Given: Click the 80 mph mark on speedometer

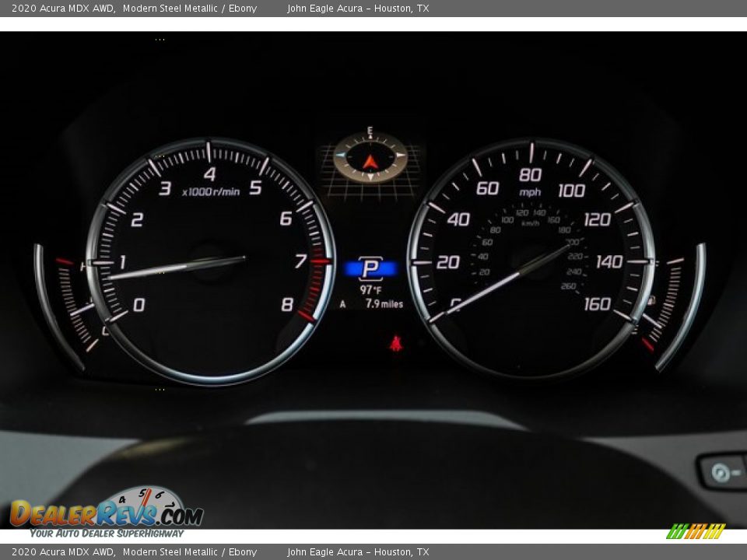Looking at the screenshot, I should [530, 174].
